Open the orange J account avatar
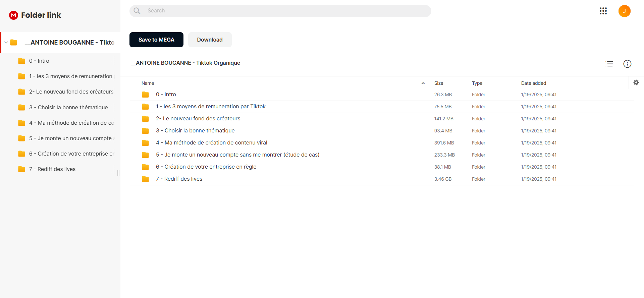The width and height of the screenshot is (644, 298). click(624, 11)
